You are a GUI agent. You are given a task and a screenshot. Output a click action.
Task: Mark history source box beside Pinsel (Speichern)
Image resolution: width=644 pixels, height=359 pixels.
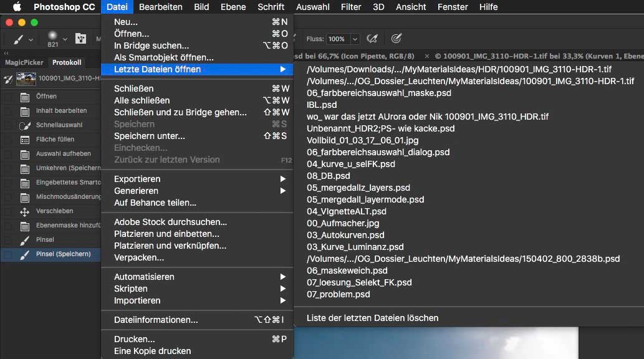(8, 254)
